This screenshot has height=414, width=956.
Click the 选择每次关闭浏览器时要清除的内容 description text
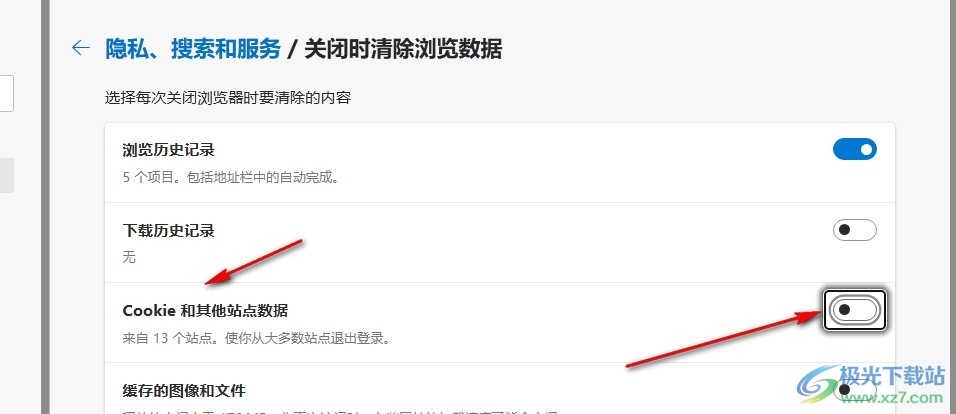pyautogui.click(x=228, y=98)
